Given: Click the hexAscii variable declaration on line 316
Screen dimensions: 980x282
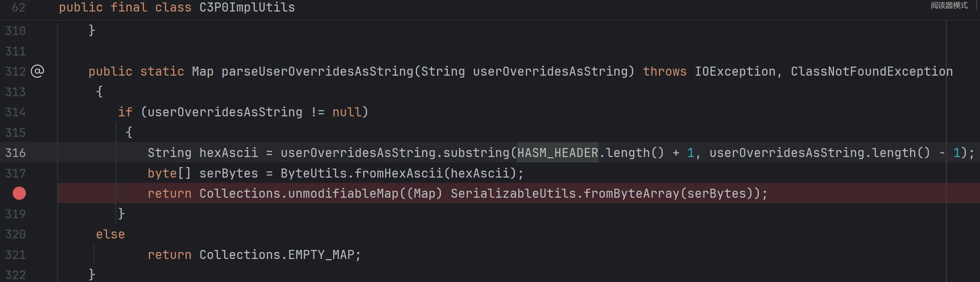Looking at the screenshot, I should point(228,153).
